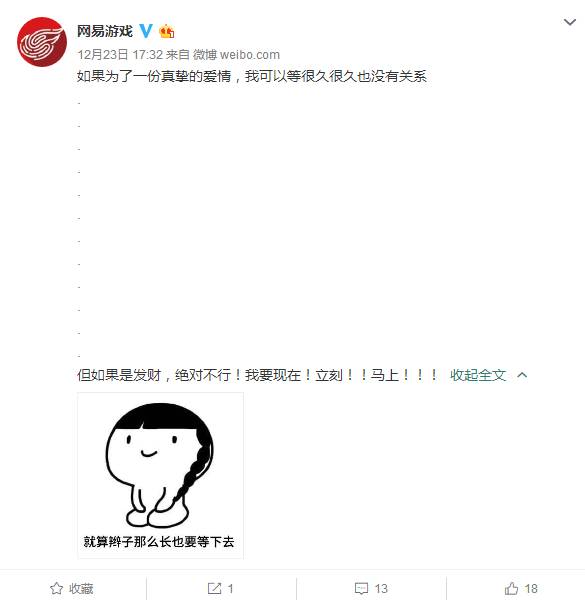Click the post line starting 但如果是发财
This screenshot has height=600, width=585.
tap(257, 375)
